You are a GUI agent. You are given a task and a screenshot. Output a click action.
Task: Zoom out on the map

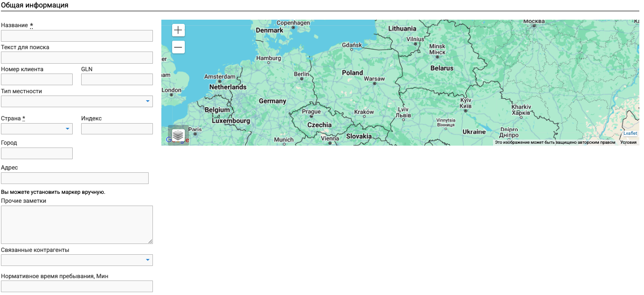[178, 47]
